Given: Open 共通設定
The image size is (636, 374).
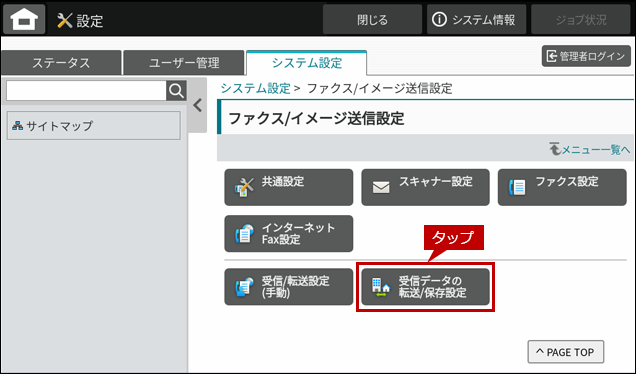Looking at the screenshot, I should pos(289,187).
